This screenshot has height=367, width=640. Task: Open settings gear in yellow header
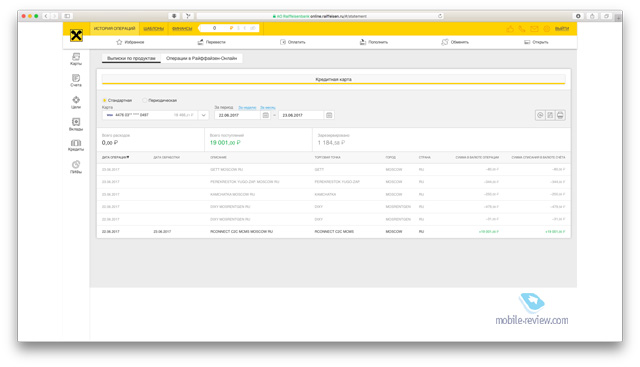(547, 29)
